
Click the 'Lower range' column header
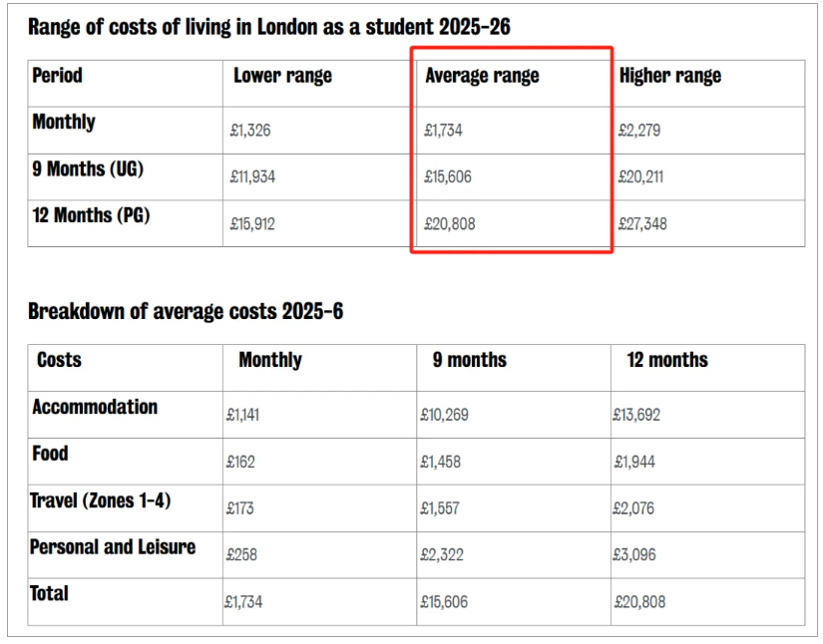pos(282,76)
